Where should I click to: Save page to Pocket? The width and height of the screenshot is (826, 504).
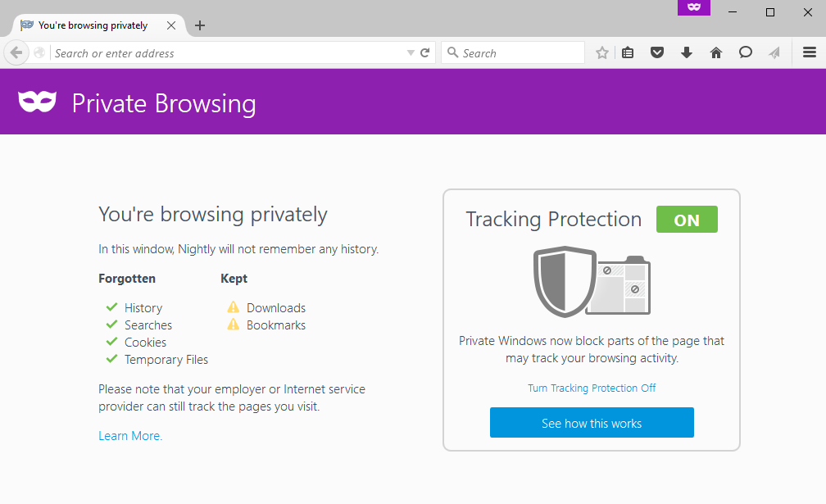click(x=656, y=53)
